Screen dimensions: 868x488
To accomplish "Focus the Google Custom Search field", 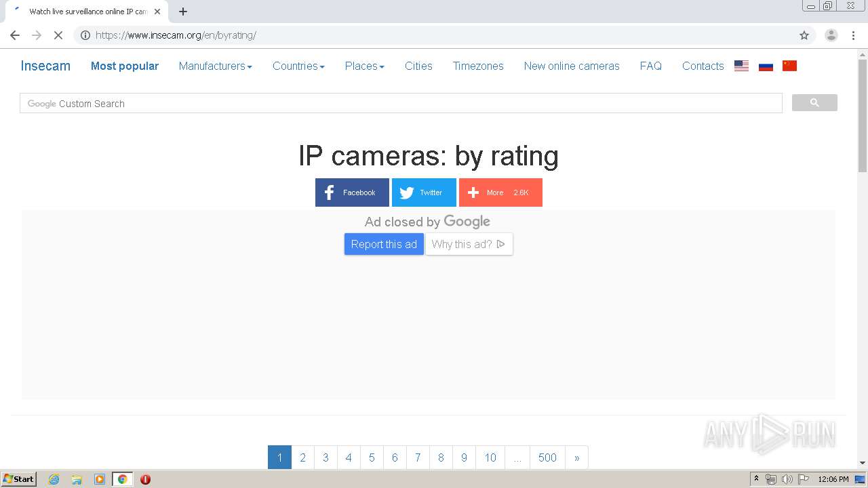I will 401,103.
